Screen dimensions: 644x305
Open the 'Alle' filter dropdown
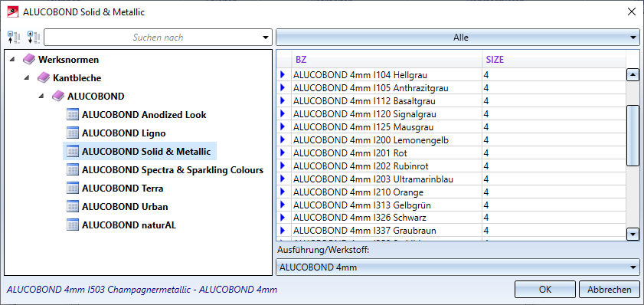458,38
